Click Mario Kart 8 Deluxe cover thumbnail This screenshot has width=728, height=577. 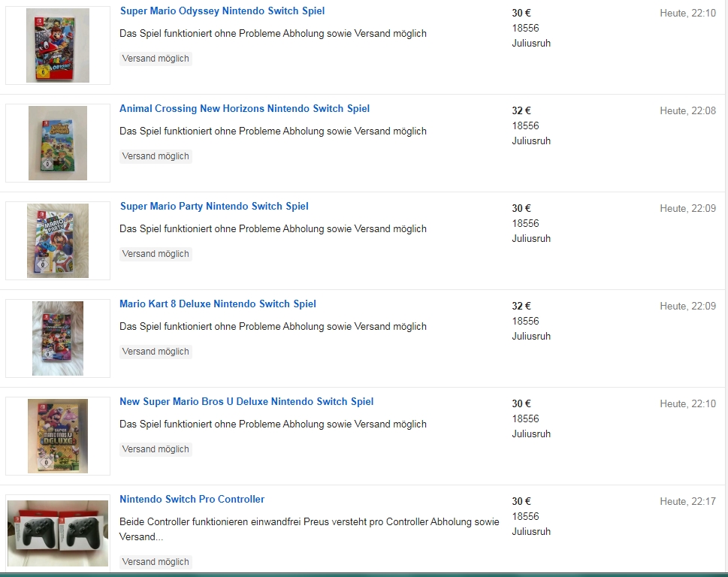click(x=58, y=338)
